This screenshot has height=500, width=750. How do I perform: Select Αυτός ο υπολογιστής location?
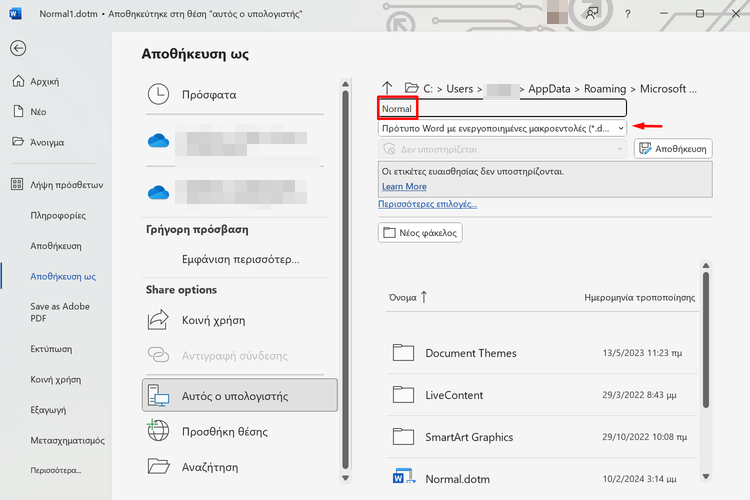tap(240, 395)
